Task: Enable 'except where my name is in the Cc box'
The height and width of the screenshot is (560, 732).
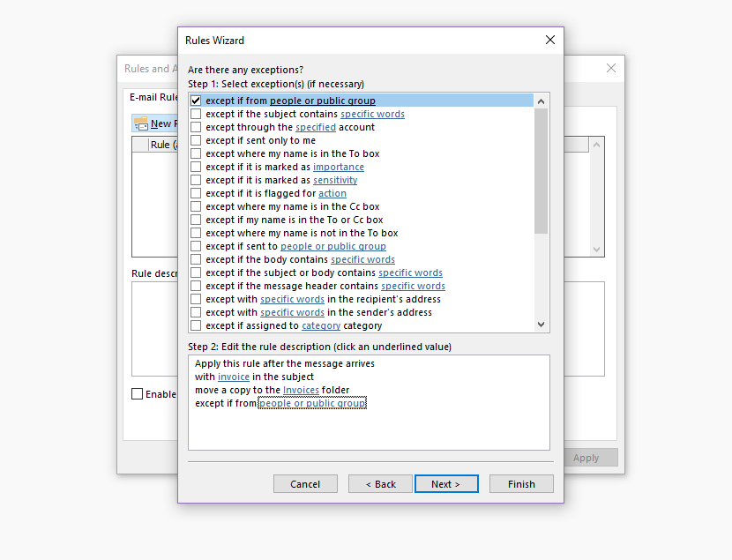Action: click(x=196, y=206)
